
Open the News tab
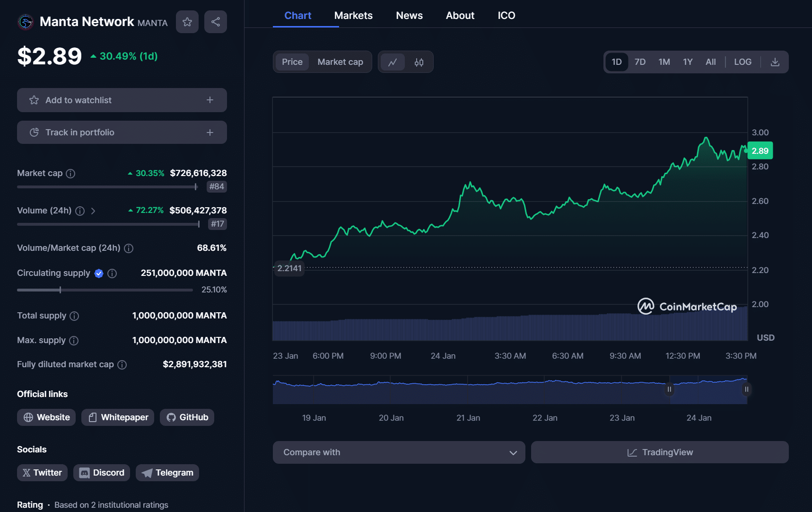click(410, 16)
